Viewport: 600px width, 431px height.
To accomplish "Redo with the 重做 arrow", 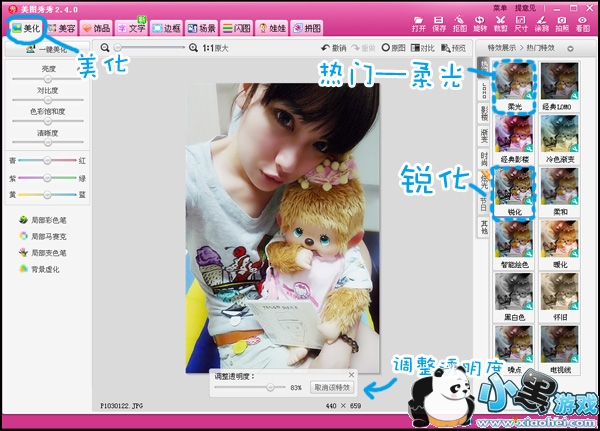I will (364, 48).
